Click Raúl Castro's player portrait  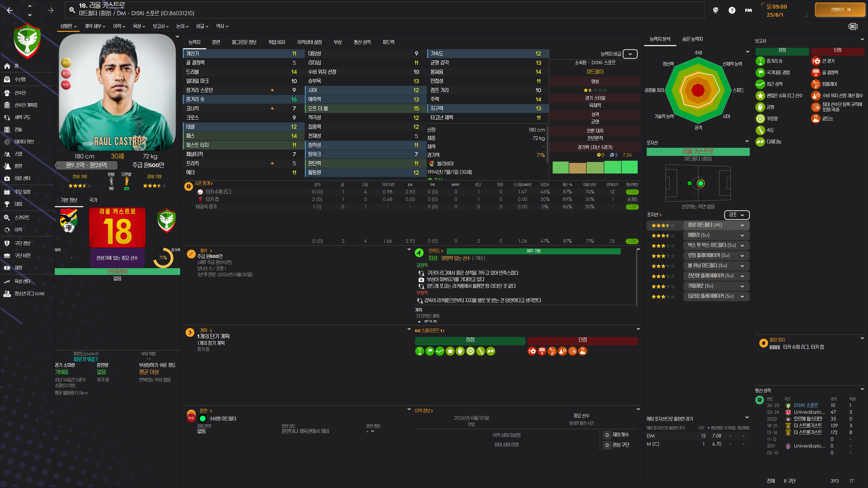(x=117, y=93)
